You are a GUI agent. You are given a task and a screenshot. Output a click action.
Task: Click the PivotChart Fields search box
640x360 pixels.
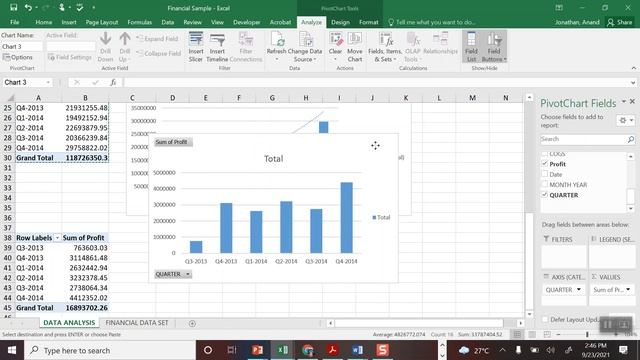pos(584,139)
